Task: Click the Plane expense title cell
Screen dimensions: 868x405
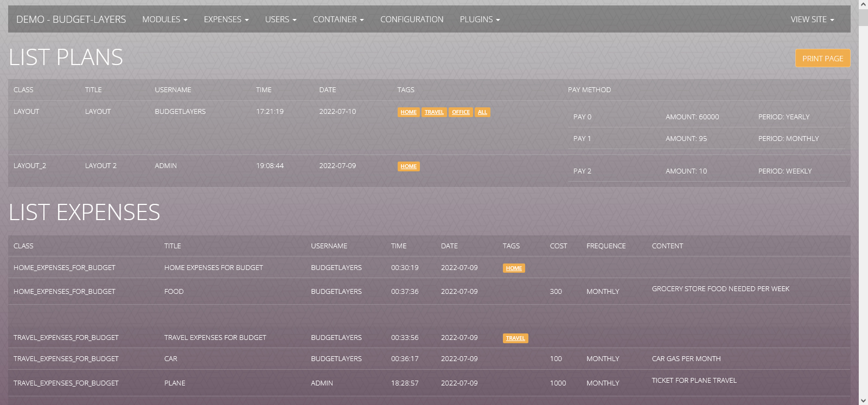Action: coord(175,383)
